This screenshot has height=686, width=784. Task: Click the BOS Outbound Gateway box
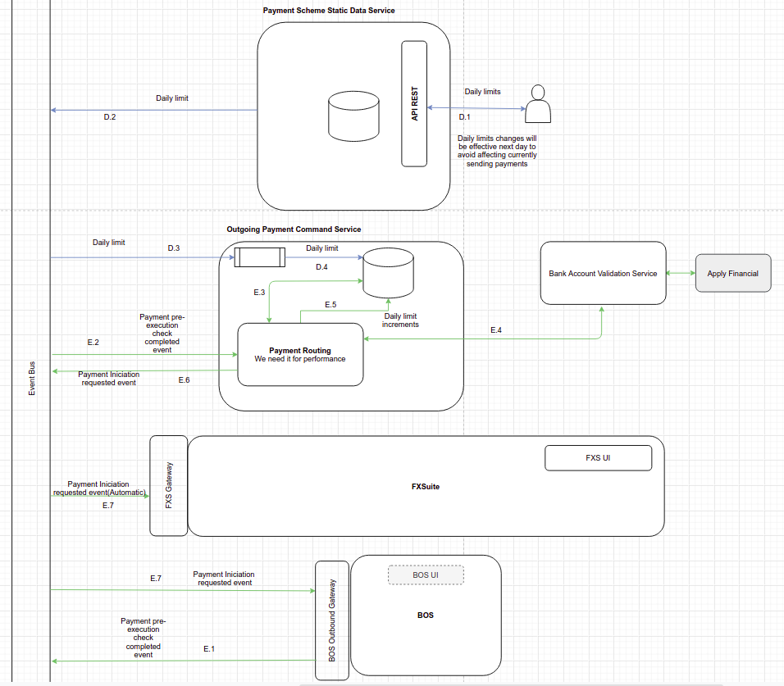point(332,620)
